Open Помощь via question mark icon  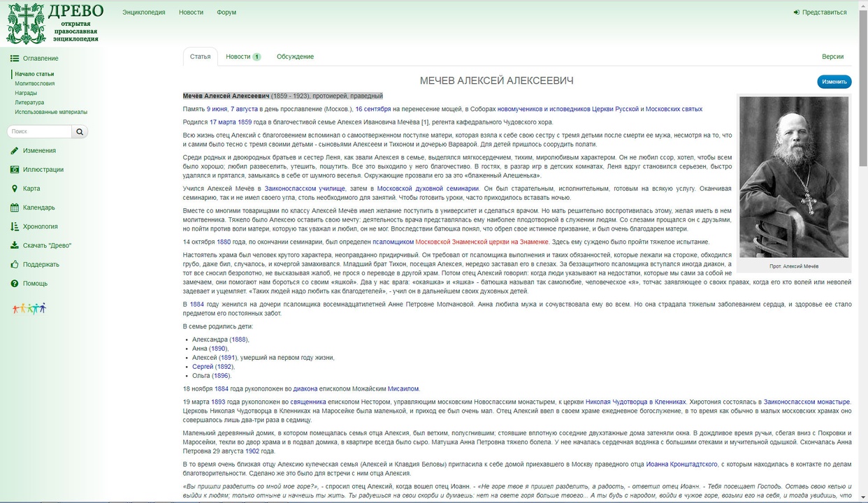coord(15,284)
